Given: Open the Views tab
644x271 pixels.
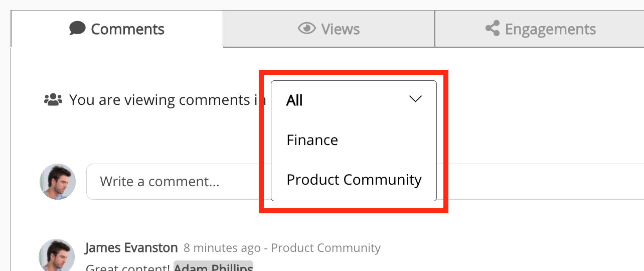Looking at the screenshot, I should point(329,29).
